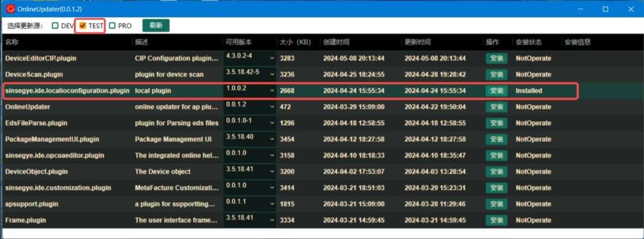Open version dropdown for opcuaeditor plugin

point(250,156)
